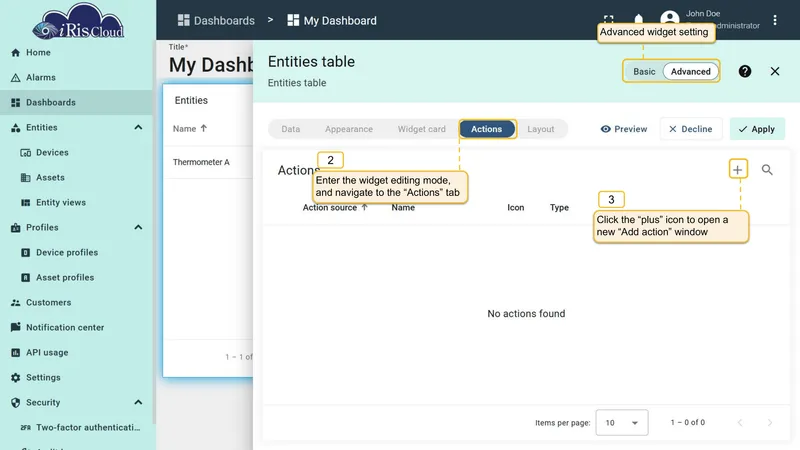800x450 pixels.
Task: Select the Thermometer A row
Action: [208, 162]
